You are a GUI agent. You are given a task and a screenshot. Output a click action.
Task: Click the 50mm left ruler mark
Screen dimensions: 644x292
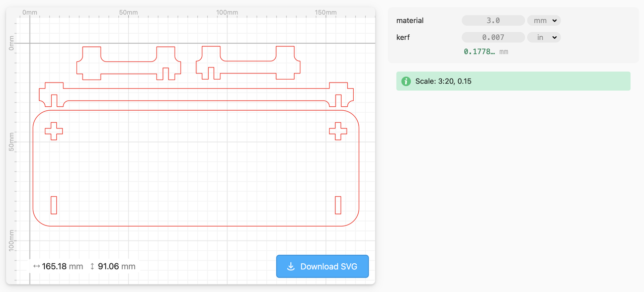pyautogui.click(x=12, y=142)
